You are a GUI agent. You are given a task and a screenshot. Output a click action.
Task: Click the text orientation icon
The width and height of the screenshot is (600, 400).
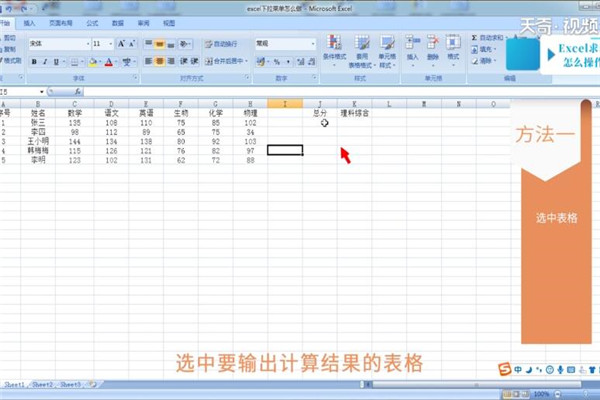pos(185,44)
